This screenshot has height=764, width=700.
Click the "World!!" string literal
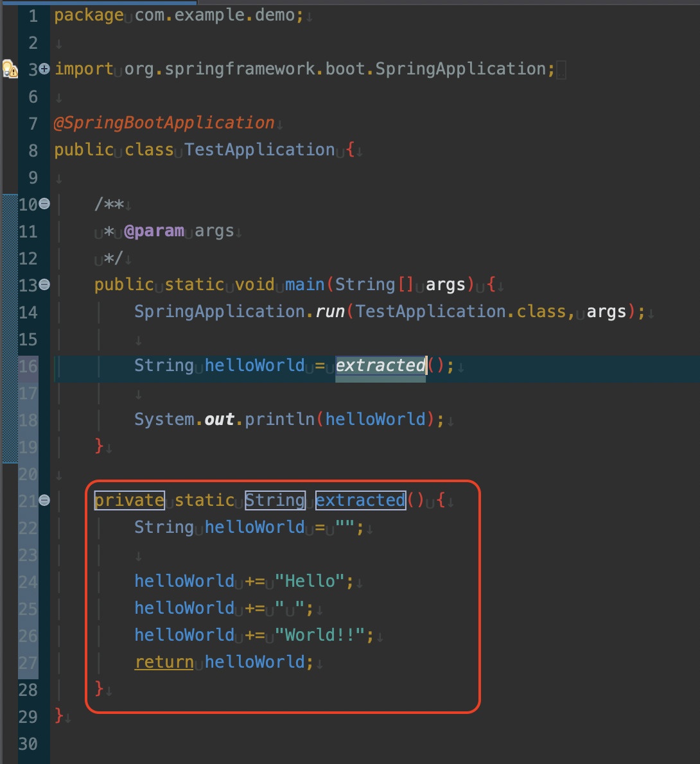click(x=320, y=636)
